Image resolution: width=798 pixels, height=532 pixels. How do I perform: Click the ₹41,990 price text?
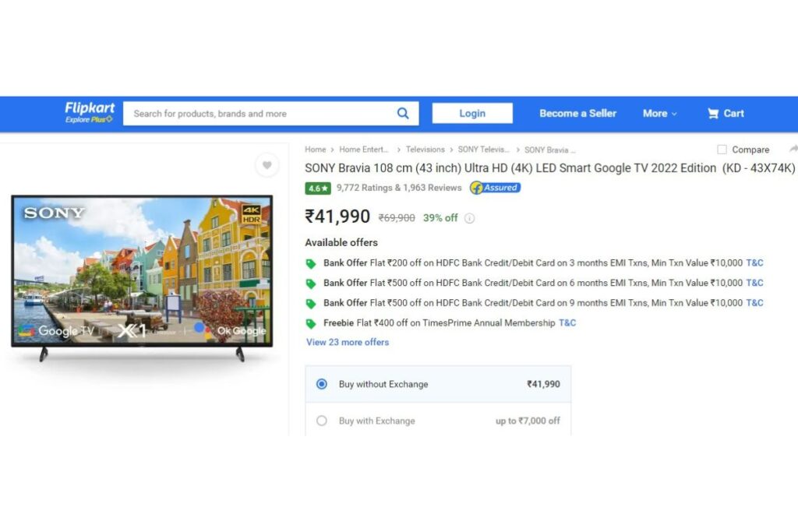click(x=337, y=217)
